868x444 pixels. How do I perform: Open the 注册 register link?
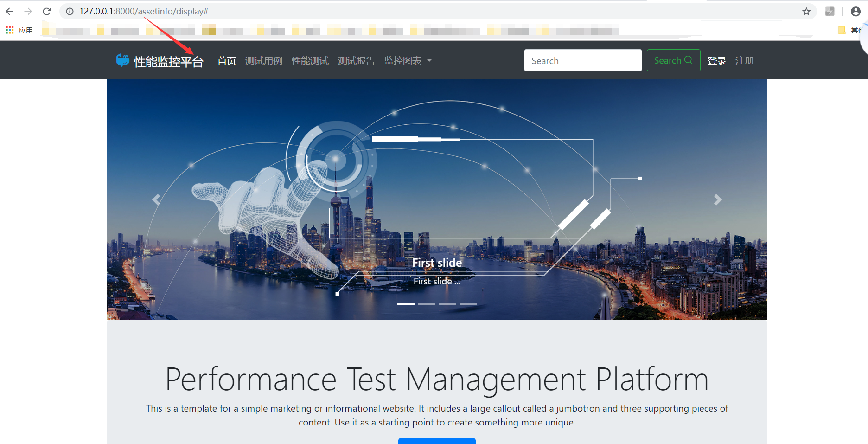click(745, 61)
